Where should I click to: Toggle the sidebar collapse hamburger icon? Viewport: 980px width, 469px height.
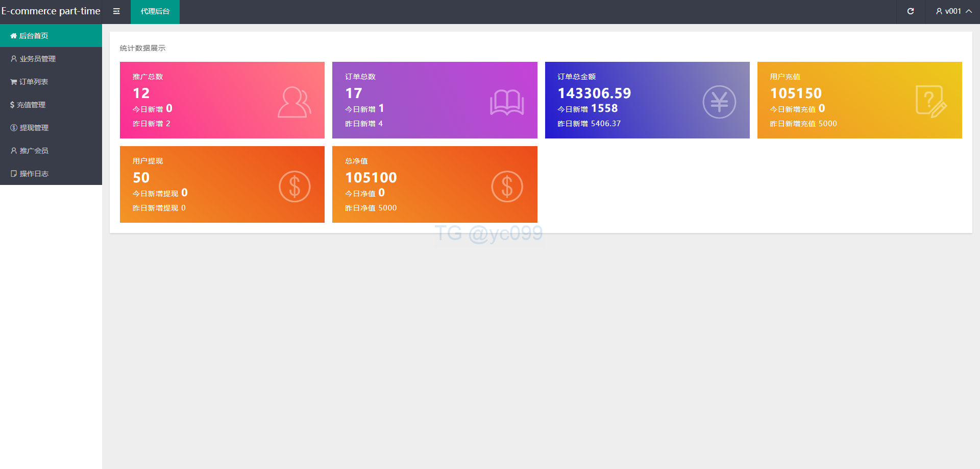click(x=116, y=11)
